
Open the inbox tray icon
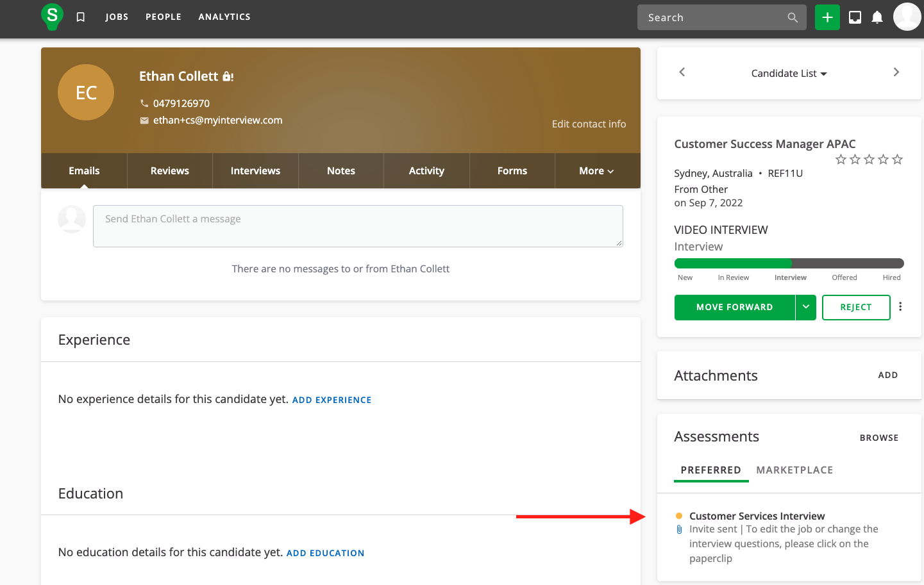coord(855,17)
